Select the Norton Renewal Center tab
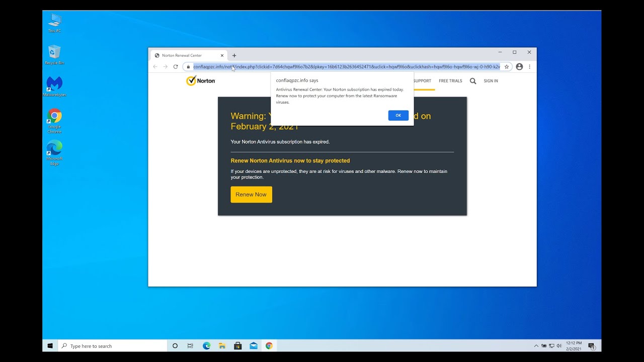This screenshot has height=362, width=644. click(x=189, y=55)
